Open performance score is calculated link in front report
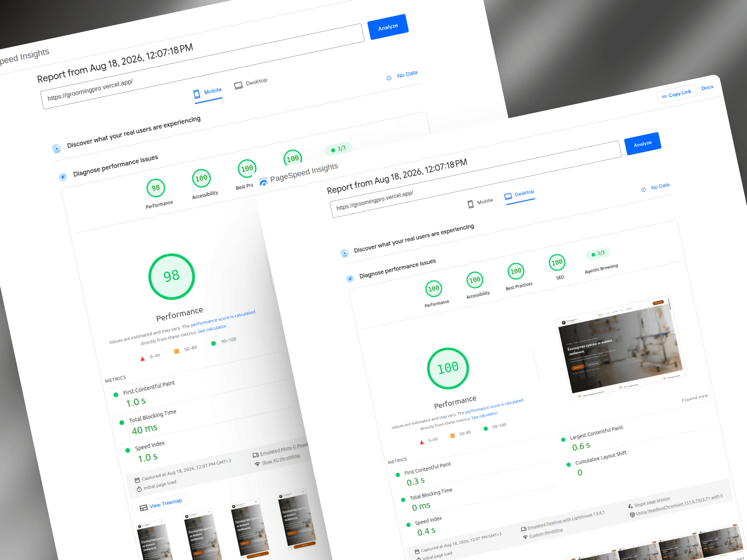Image resolution: width=747 pixels, height=560 pixels. (x=494, y=406)
